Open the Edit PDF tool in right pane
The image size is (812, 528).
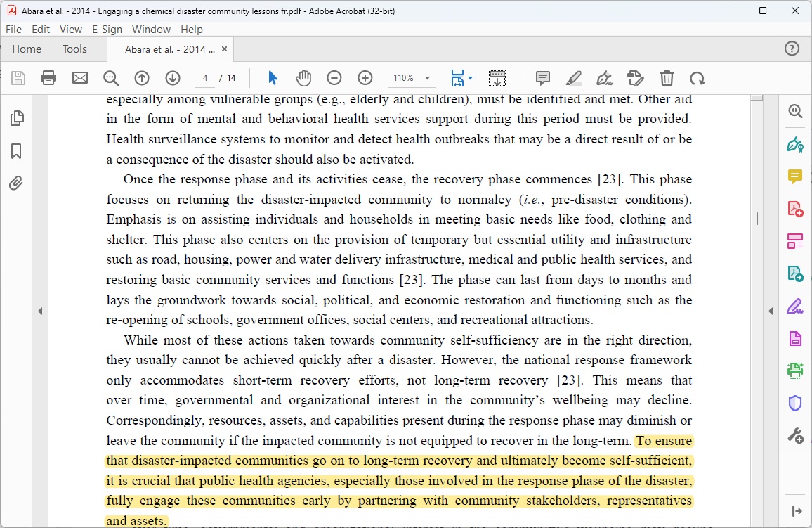coord(795,144)
